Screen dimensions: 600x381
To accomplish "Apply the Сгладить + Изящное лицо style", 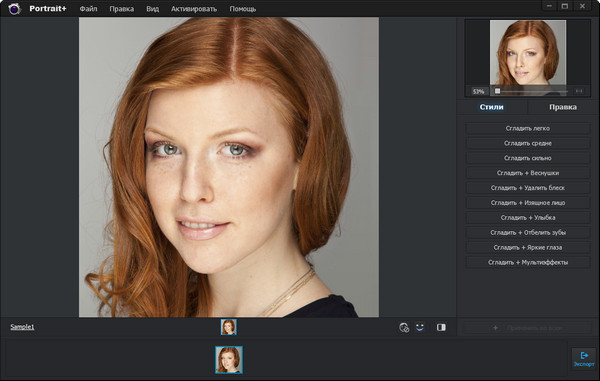I will tap(528, 203).
